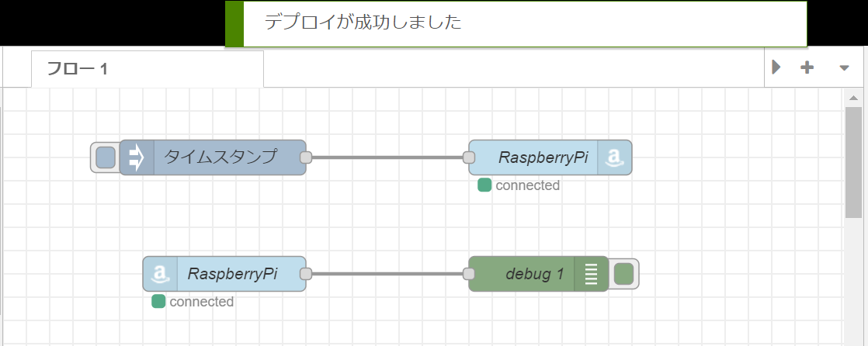Click the output port of the bottom RaspberryPi node
The width and height of the screenshot is (868, 346).
point(306,274)
